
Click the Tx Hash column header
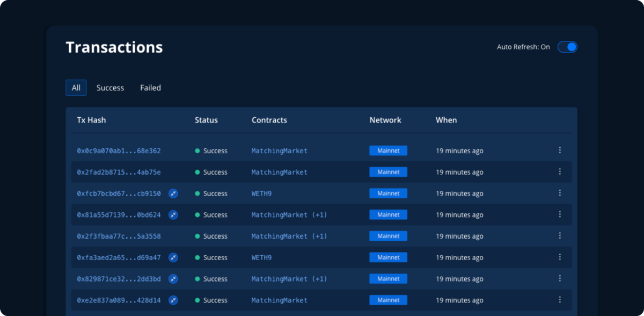pyautogui.click(x=91, y=120)
